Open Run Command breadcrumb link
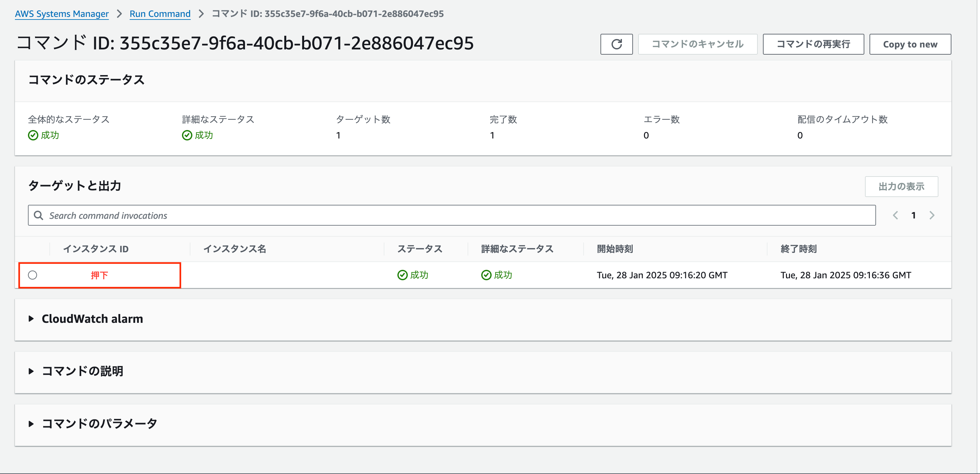 point(160,14)
